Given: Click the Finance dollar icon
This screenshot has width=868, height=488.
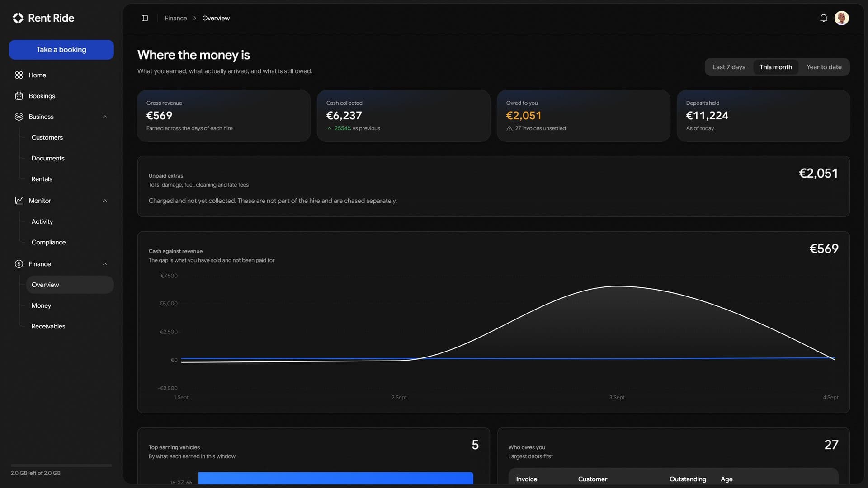Looking at the screenshot, I should (19, 264).
